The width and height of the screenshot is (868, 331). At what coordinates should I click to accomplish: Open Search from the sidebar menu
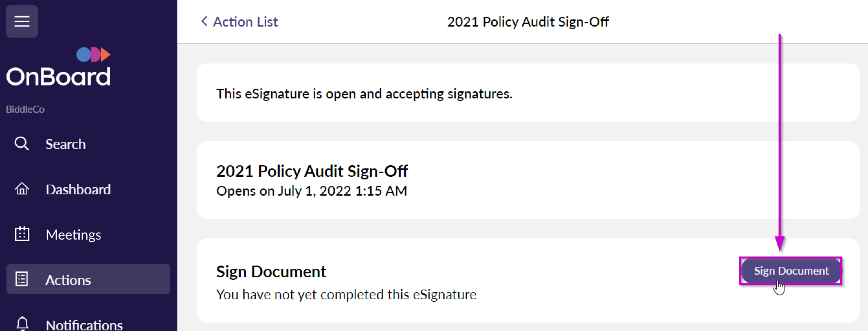[65, 144]
